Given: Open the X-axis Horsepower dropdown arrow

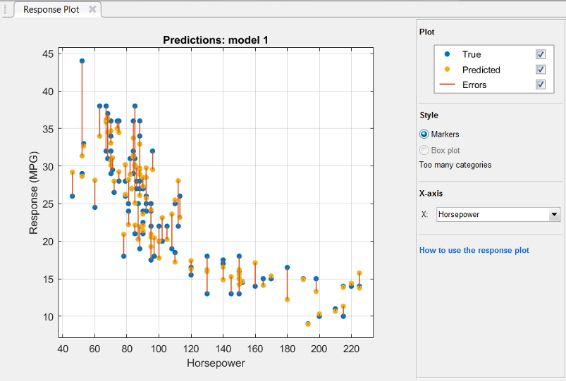Looking at the screenshot, I should point(554,215).
